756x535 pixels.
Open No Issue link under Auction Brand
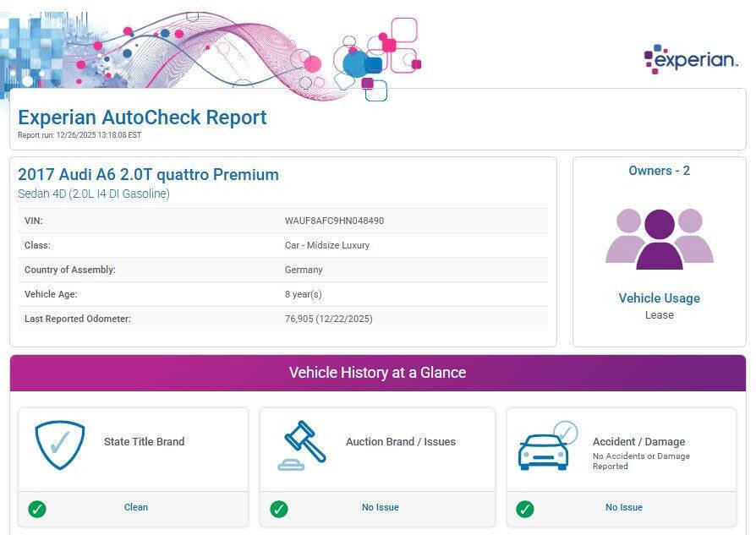coord(380,508)
